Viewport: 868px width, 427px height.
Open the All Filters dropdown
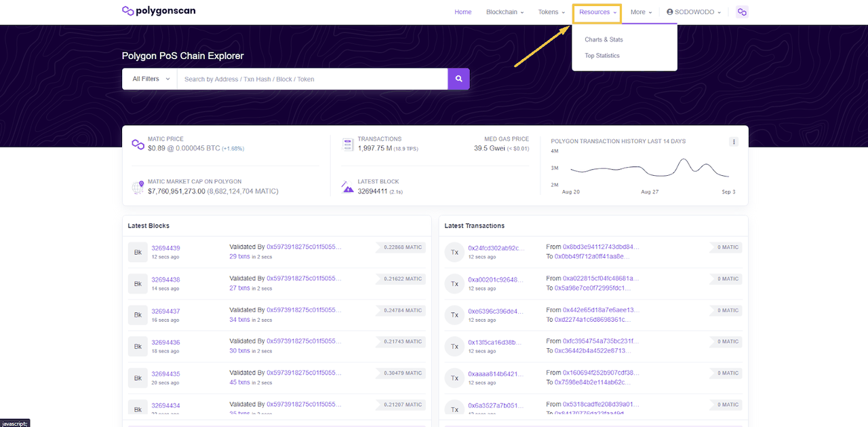point(149,78)
